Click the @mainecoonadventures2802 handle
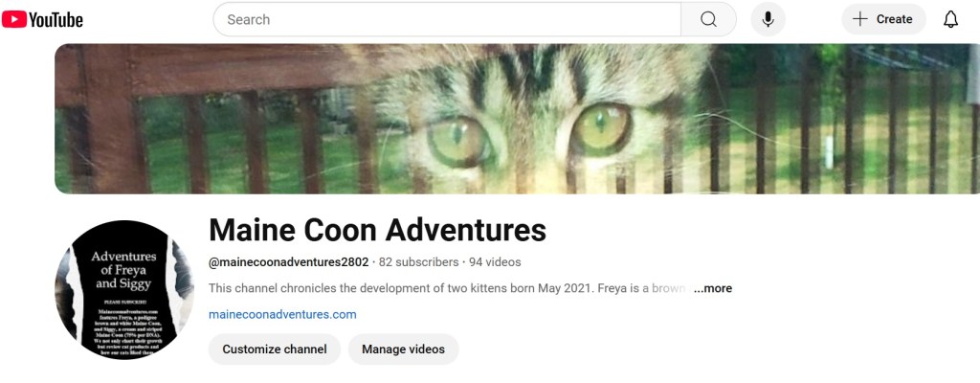Viewport: 980px width, 383px height. pyautogui.click(x=287, y=261)
